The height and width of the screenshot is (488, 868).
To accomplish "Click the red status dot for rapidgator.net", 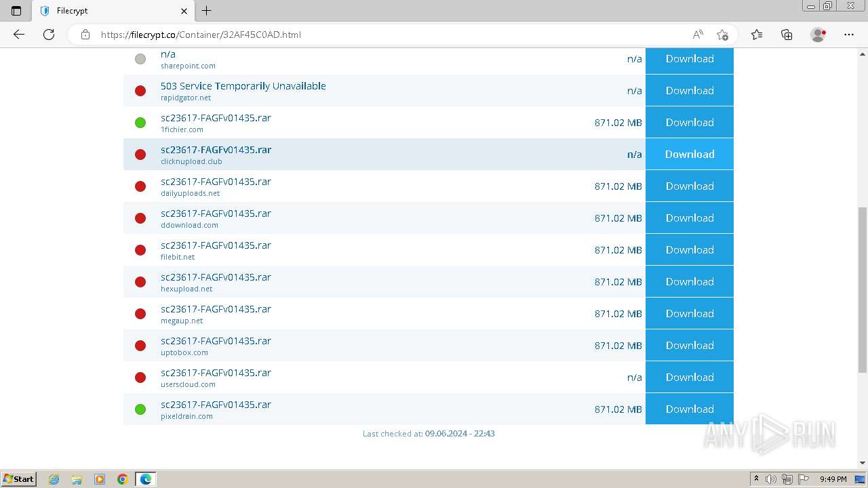I will pos(140,91).
